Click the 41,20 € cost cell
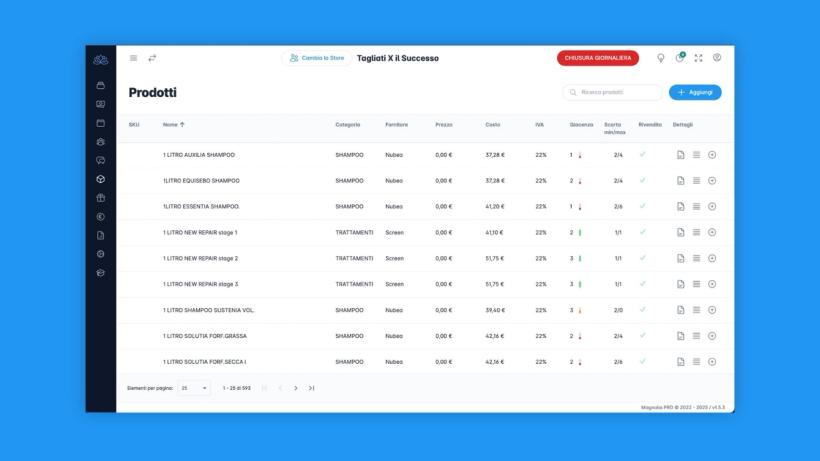 495,206
